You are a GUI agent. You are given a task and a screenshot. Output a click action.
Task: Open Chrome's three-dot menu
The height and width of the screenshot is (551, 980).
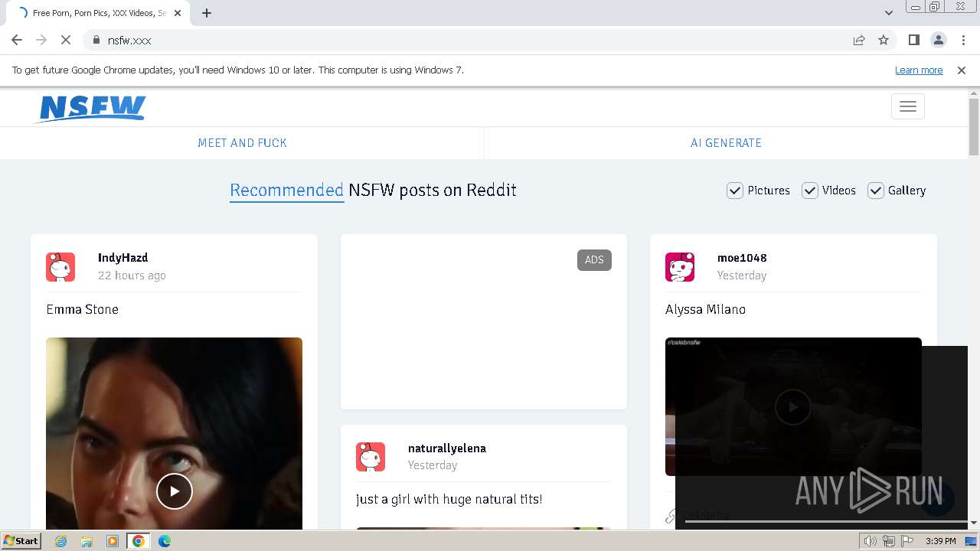click(963, 40)
